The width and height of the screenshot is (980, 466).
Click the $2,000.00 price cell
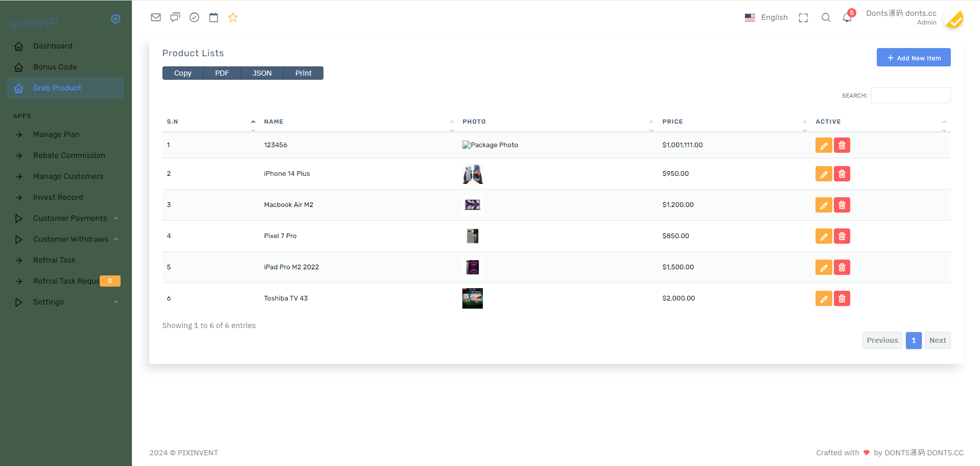[x=679, y=298]
